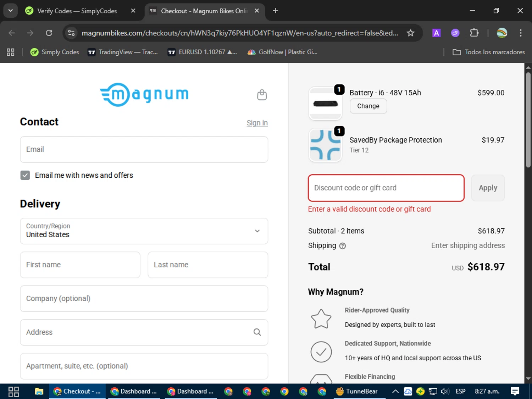Viewport: 532px width, 399px height.
Task: Click the Star icon beside Rider-Approved Quality
Action: coord(321,319)
